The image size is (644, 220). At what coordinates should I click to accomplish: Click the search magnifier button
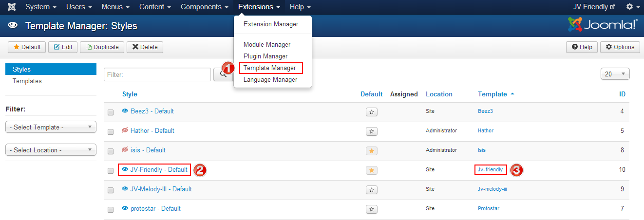[223, 74]
